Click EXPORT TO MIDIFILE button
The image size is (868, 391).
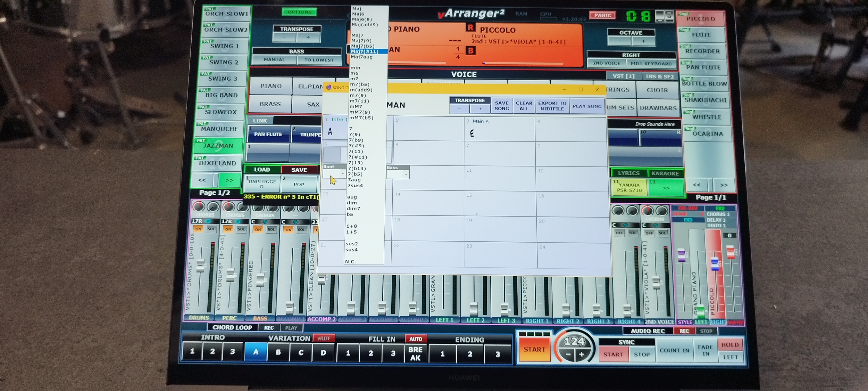coord(552,106)
